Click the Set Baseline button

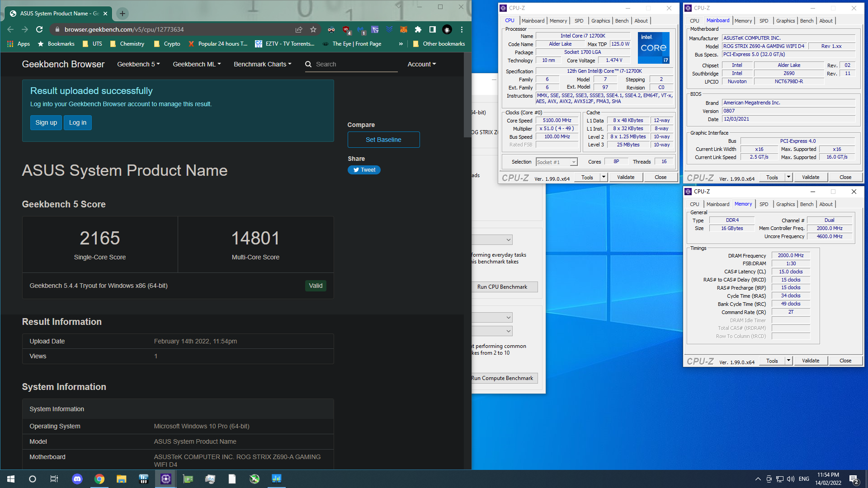pyautogui.click(x=383, y=140)
